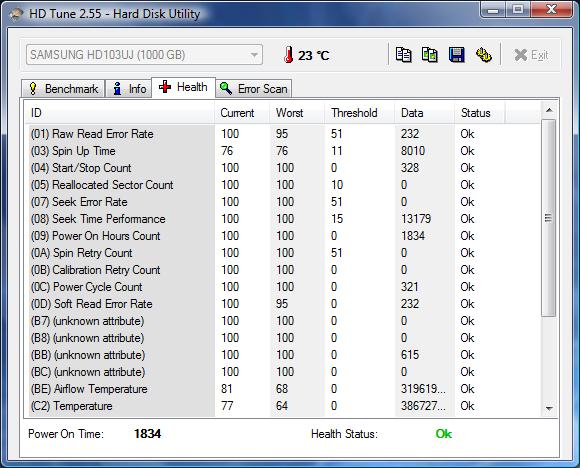
Task: Click the Ok status of Spin Up Time row
Action: (x=467, y=151)
